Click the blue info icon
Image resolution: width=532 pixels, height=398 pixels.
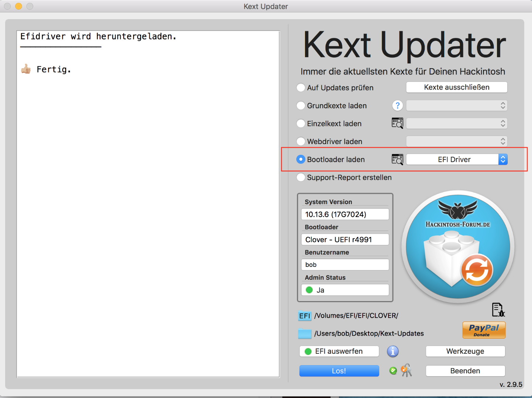393,351
